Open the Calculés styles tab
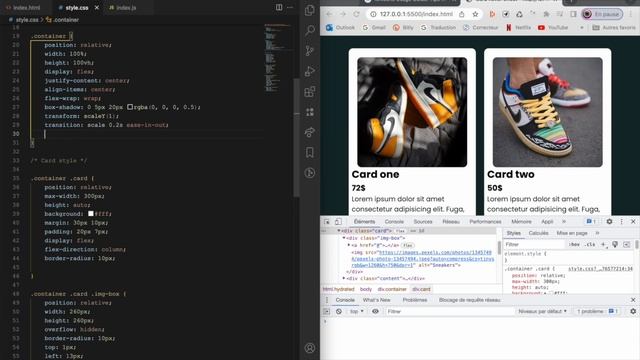 click(538, 233)
